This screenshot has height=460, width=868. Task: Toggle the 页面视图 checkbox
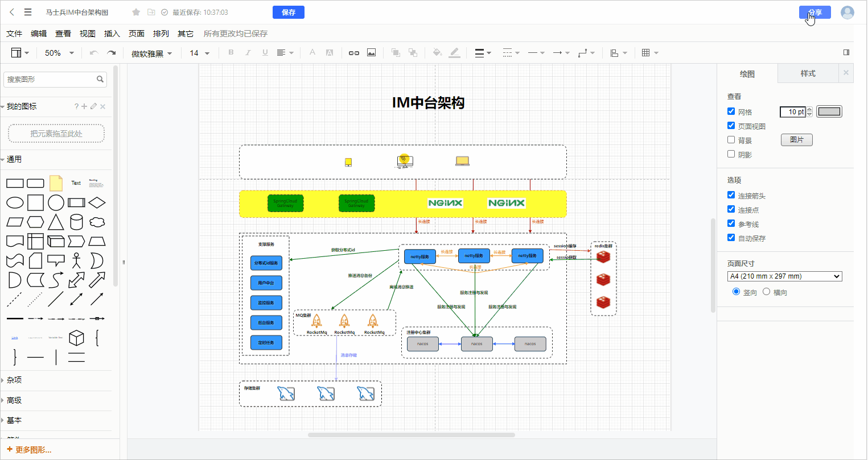731,126
